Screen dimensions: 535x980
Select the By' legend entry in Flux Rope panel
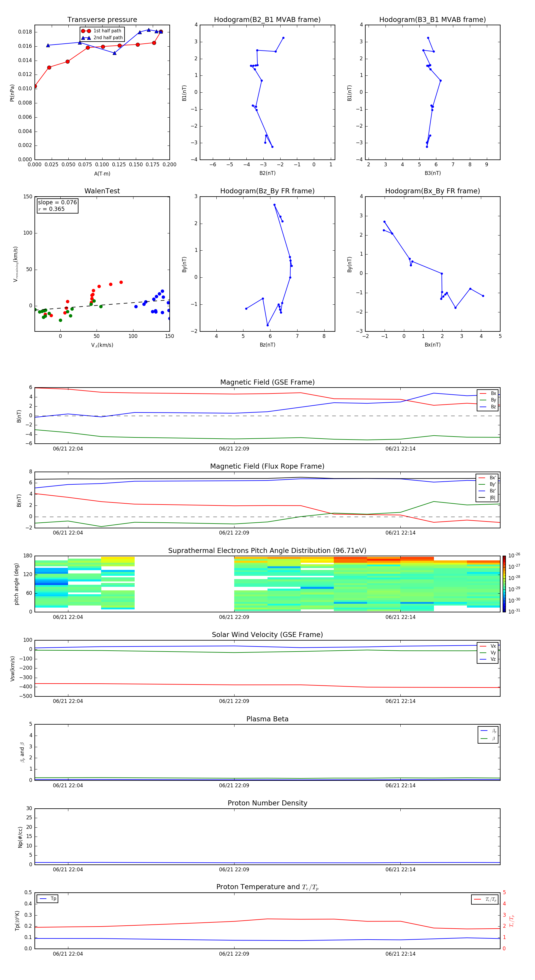[487, 484]
